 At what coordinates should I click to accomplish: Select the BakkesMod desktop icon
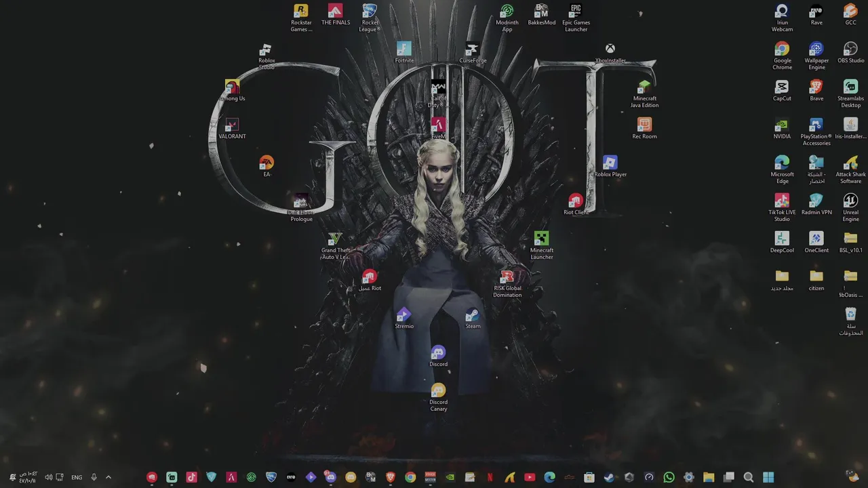tap(541, 15)
